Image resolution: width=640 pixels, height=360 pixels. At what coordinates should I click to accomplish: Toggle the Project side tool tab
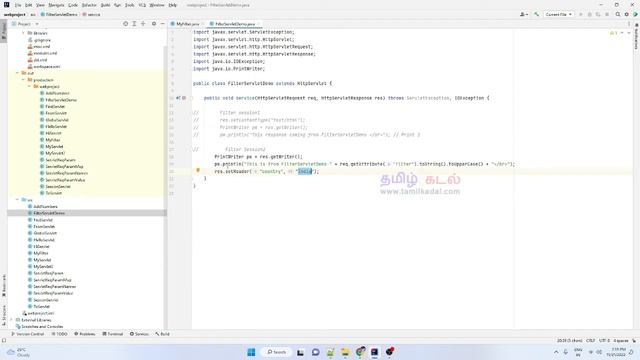[4, 31]
